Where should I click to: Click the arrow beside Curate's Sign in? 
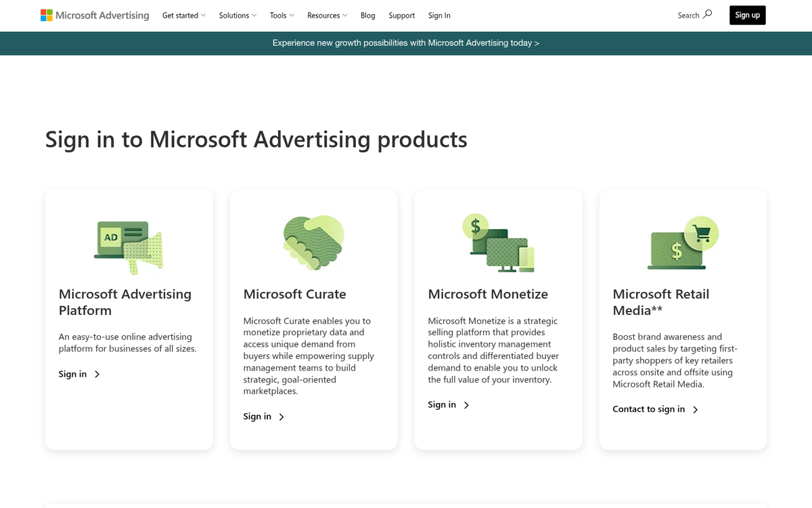point(281,417)
